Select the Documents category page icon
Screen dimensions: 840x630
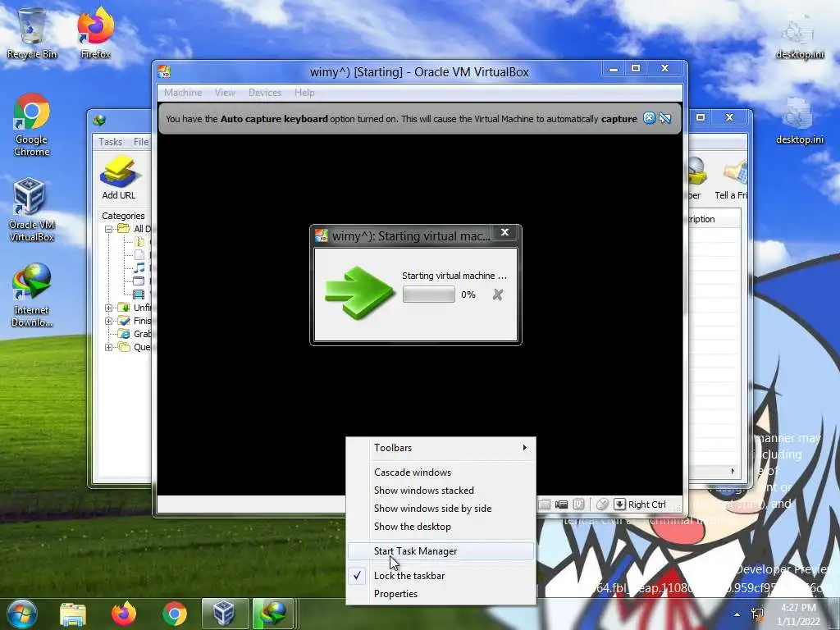click(x=139, y=255)
